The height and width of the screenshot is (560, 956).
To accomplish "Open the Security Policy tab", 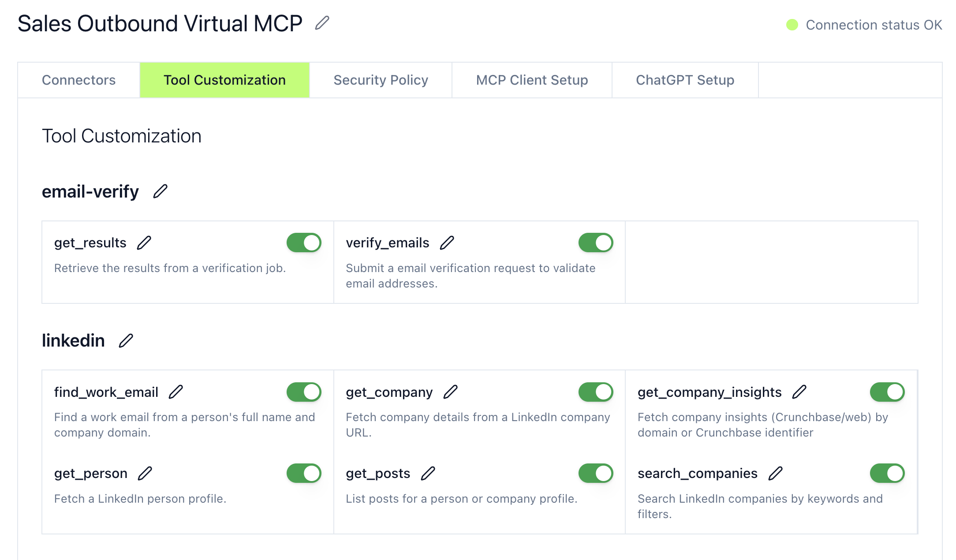I will (x=381, y=80).
